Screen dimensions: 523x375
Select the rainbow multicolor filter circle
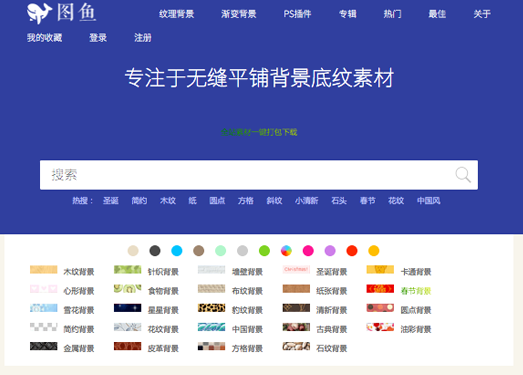click(286, 251)
